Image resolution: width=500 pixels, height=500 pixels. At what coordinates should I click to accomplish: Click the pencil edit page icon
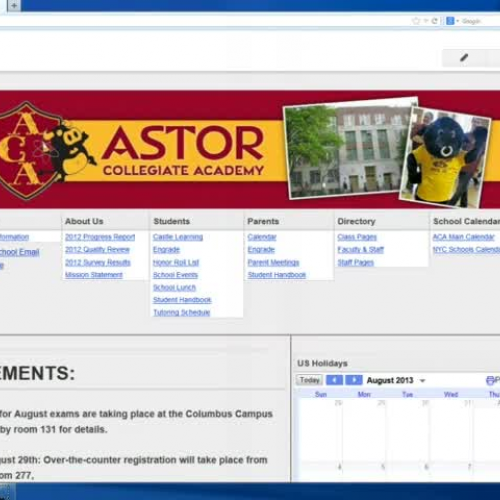click(464, 58)
